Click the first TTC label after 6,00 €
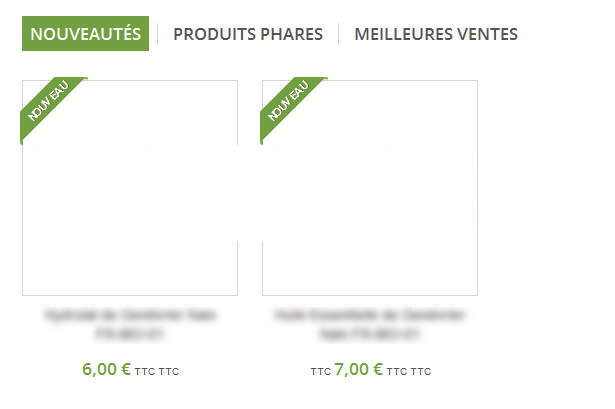 click(x=145, y=371)
